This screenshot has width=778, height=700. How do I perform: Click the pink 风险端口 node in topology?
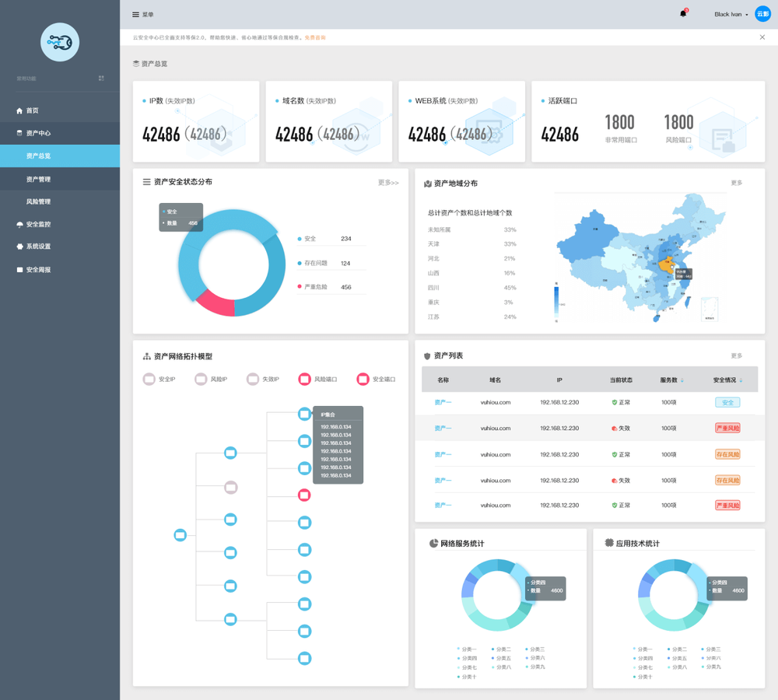click(304, 495)
